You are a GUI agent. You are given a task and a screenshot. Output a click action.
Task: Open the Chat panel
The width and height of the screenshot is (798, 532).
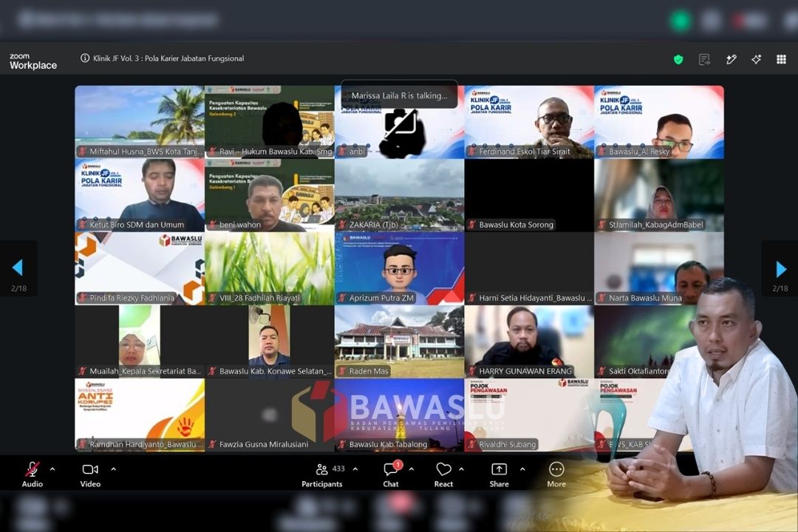click(391, 475)
